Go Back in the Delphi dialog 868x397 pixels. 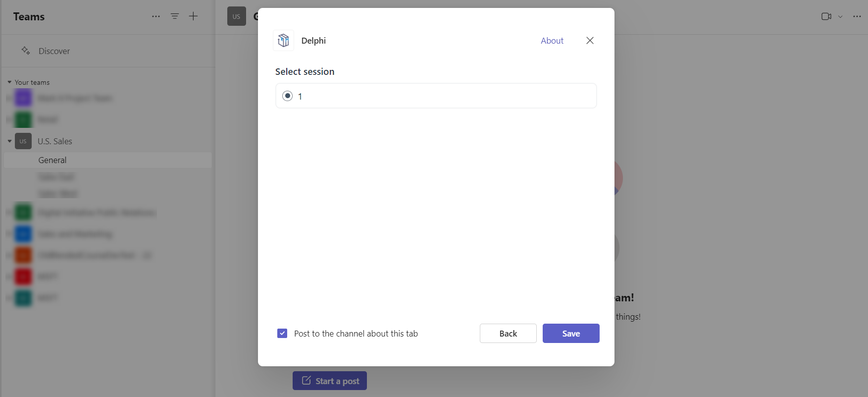pyautogui.click(x=508, y=333)
